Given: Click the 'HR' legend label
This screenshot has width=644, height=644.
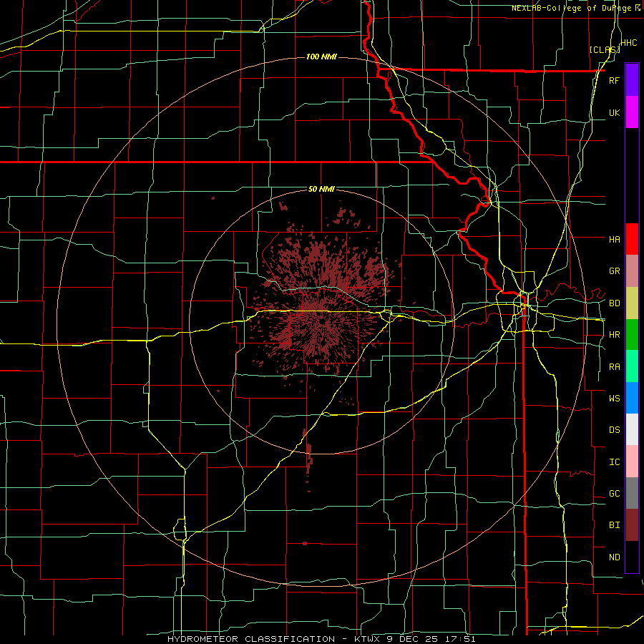Looking at the screenshot, I should [614, 335].
